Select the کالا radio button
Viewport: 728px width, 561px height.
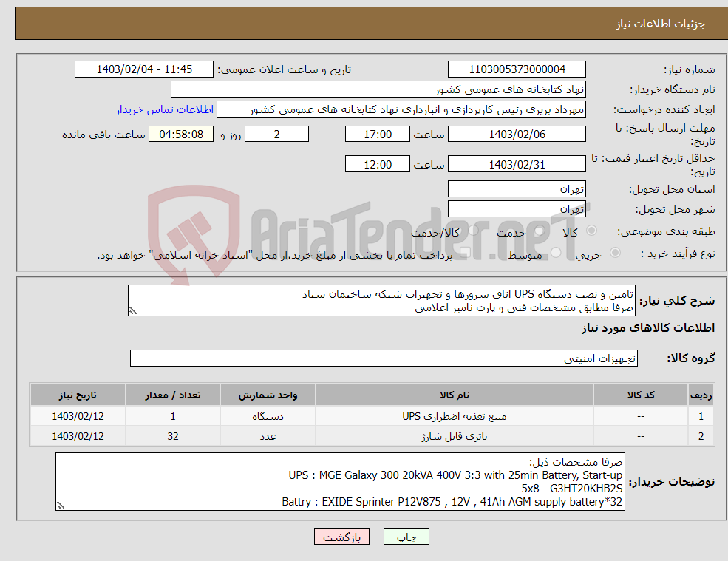pos(591,231)
